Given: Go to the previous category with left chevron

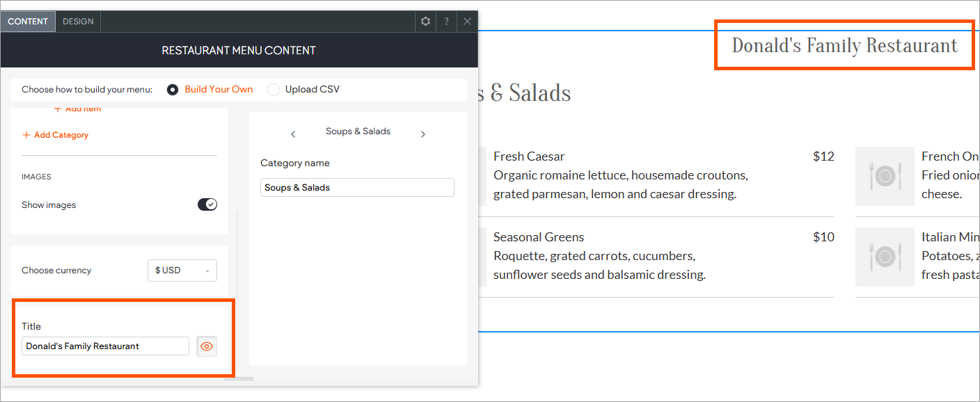Looking at the screenshot, I should [x=293, y=134].
